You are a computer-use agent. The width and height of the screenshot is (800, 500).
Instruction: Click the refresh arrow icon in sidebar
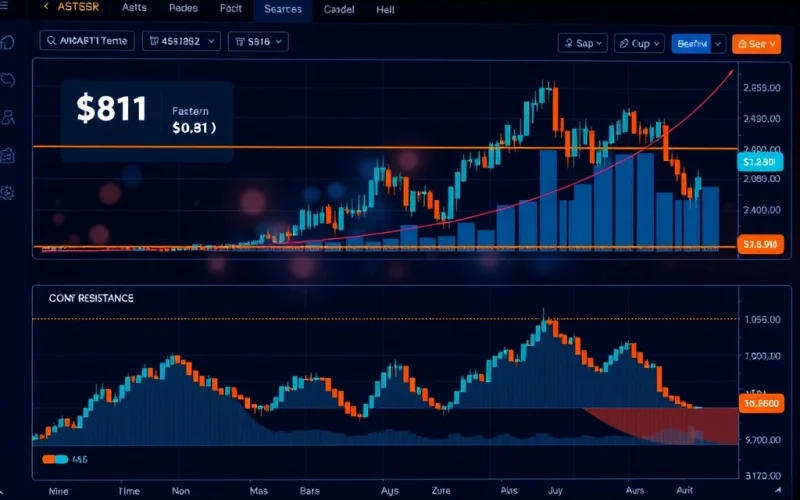[9, 80]
